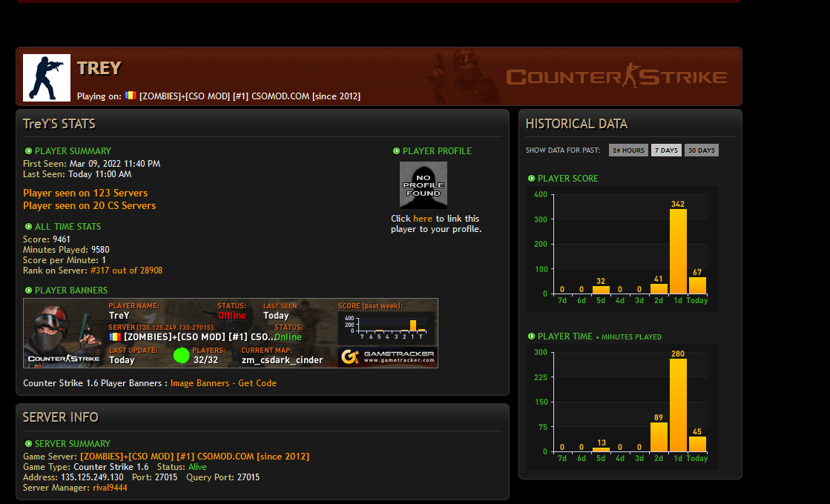Click 'here' to link player to profile
Image resolution: width=830 pixels, height=504 pixels.
pos(423,219)
